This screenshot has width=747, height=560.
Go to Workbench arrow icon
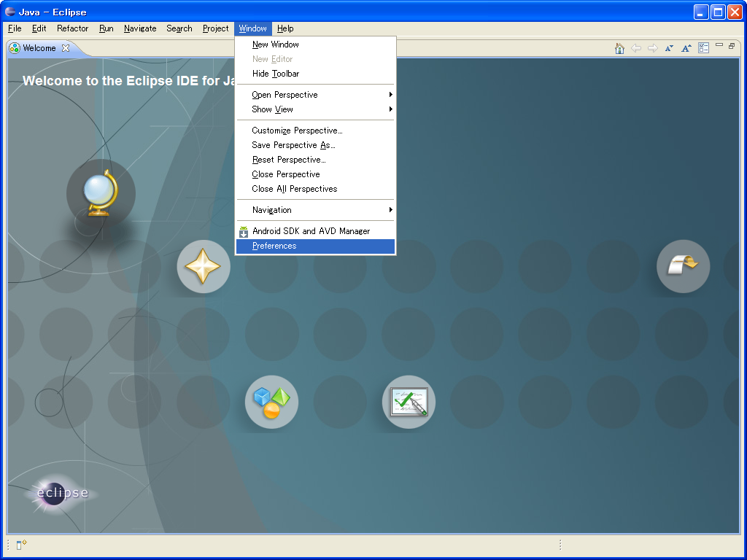pos(683,266)
